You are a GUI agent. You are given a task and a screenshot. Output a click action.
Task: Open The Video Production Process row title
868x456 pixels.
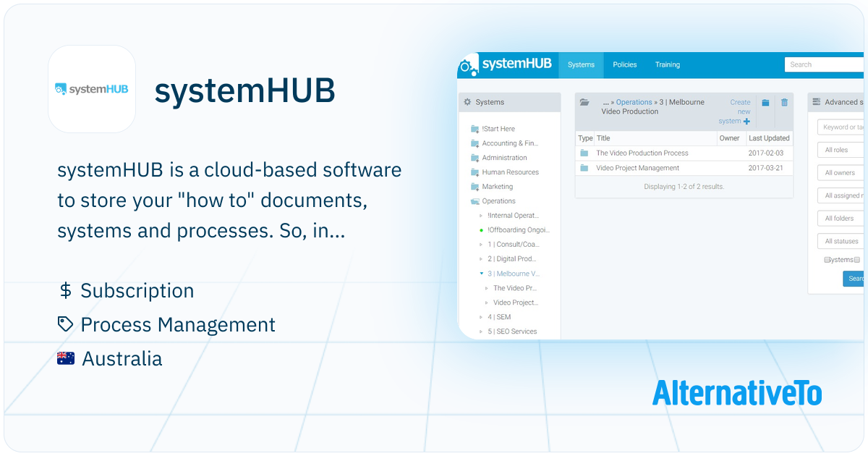[x=642, y=153]
